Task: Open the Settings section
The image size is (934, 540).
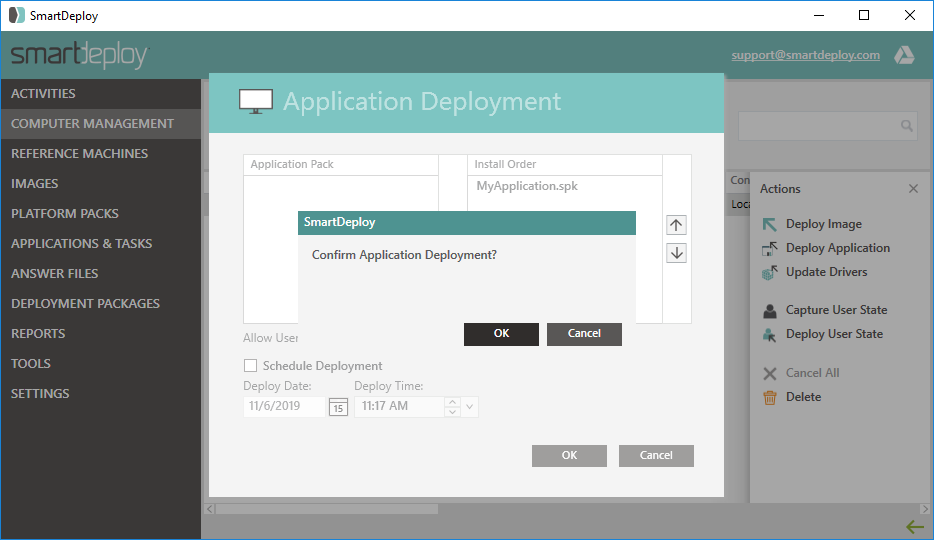Action: tap(101, 394)
